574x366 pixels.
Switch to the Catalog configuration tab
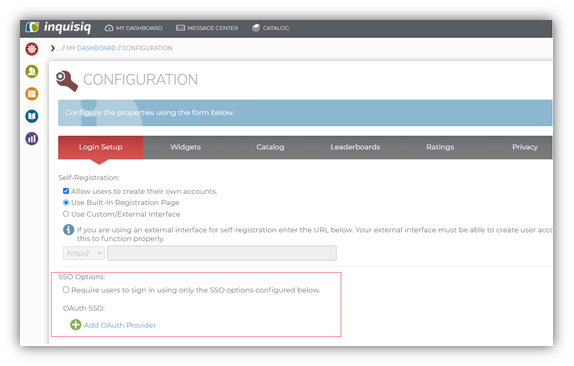[x=270, y=147]
